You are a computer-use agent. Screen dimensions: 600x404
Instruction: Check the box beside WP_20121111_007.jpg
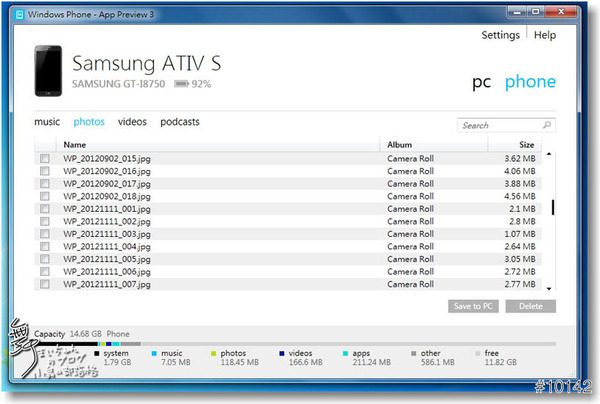coord(45,284)
